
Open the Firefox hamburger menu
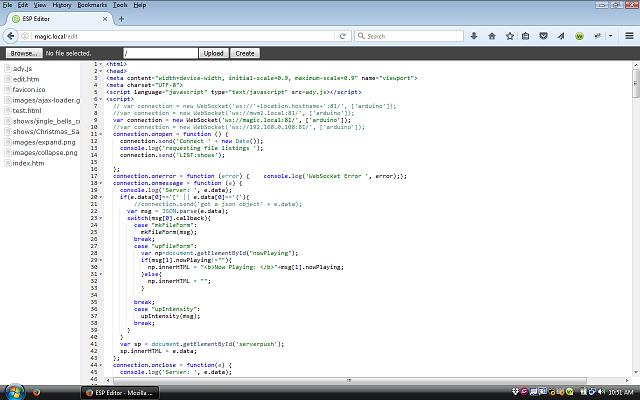(629, 36)
